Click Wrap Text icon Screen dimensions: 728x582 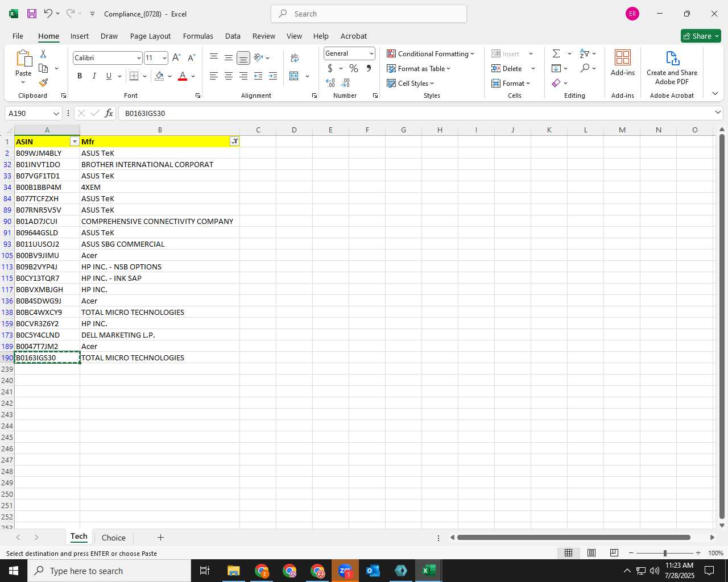click(x=295, y=57)
